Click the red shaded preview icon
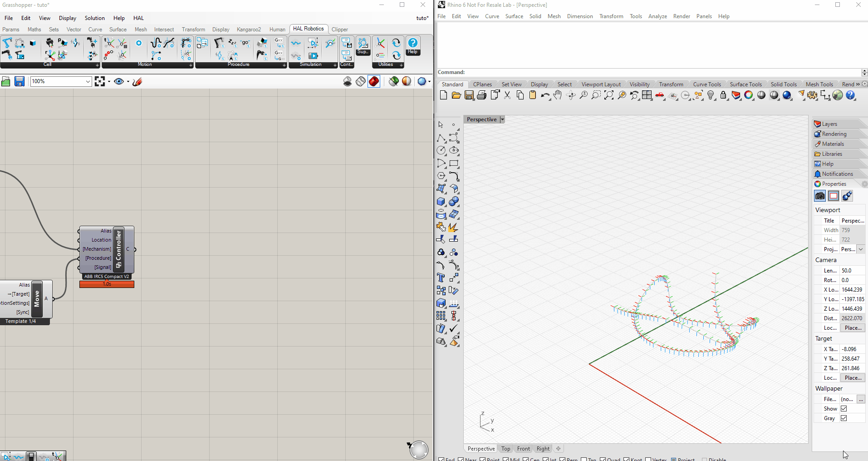868x461 pixels. pyautogui.click(x=374, y=81)
